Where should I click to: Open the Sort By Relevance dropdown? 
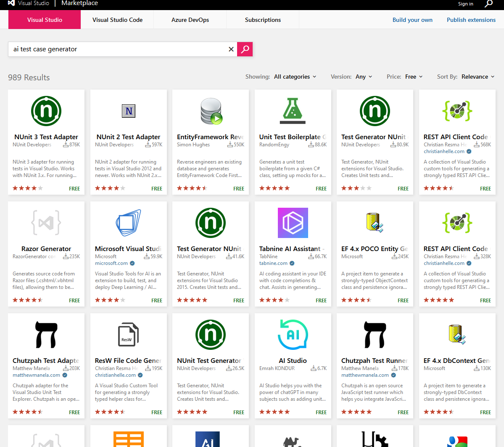click(478, 77)
